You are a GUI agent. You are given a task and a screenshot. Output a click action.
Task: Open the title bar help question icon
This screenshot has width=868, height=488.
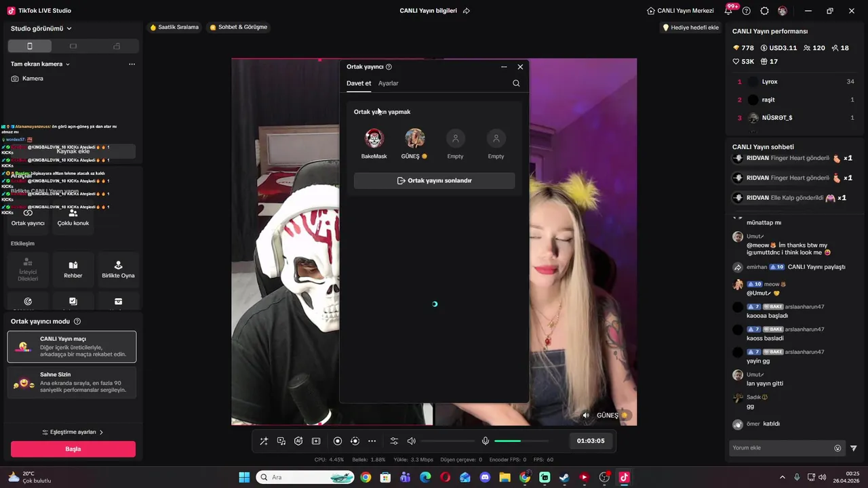pos(747,11)
